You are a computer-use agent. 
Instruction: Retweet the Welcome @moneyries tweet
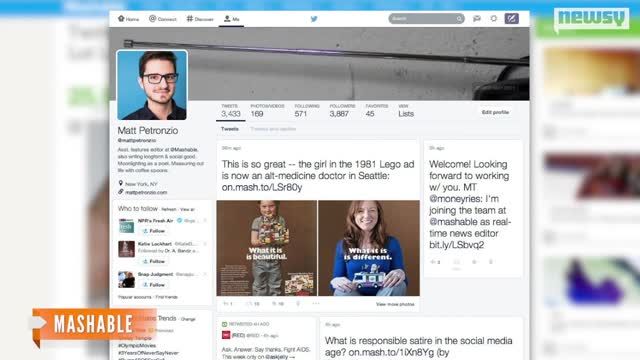(457, 262)
